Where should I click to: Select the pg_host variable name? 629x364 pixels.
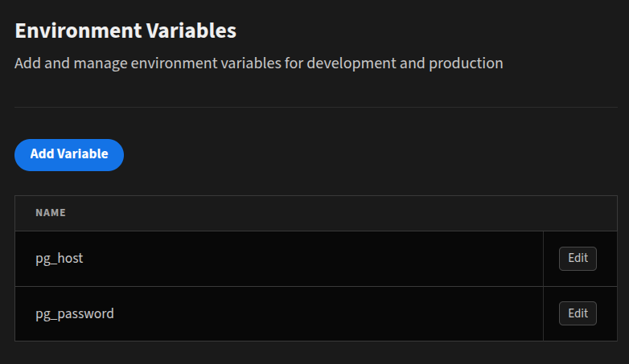pos(60,259)
